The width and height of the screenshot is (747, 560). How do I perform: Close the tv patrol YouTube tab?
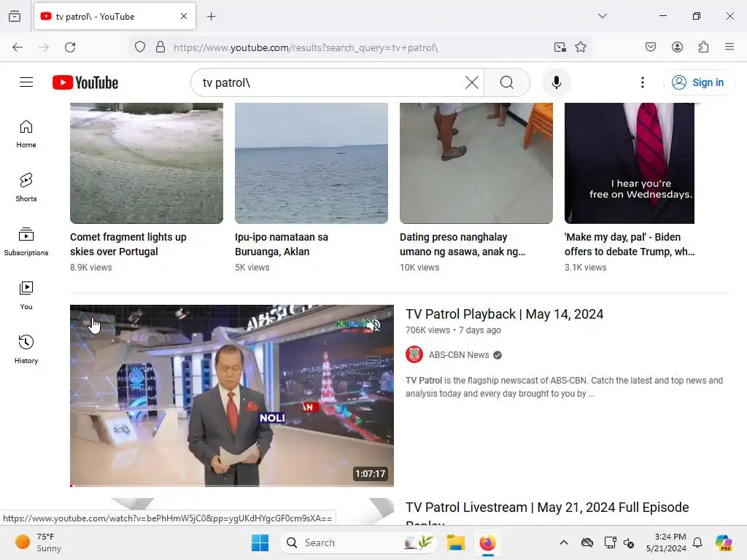tap(184, 16)
